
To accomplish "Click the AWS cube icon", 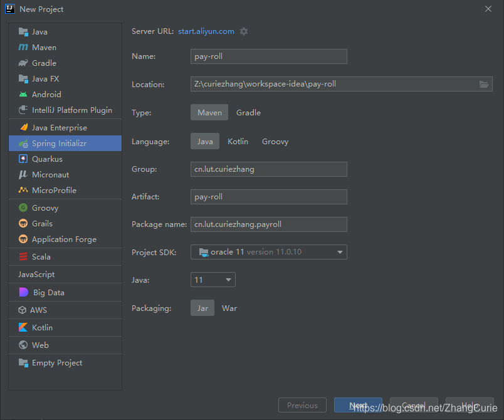I will coord(22,310).
